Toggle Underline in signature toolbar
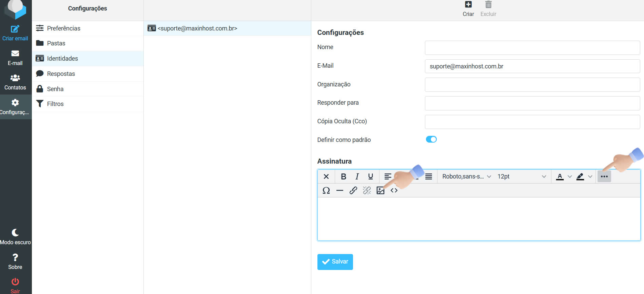The width and height of the screenshot is (644, 294). [370, 176]
